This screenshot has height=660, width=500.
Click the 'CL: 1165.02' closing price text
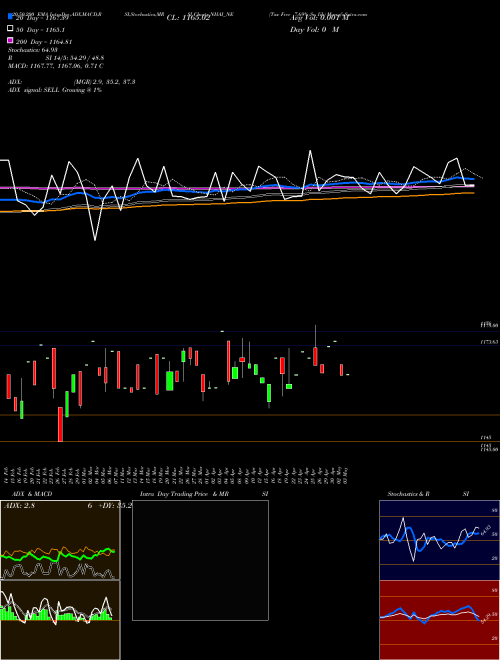pos(188,18)
